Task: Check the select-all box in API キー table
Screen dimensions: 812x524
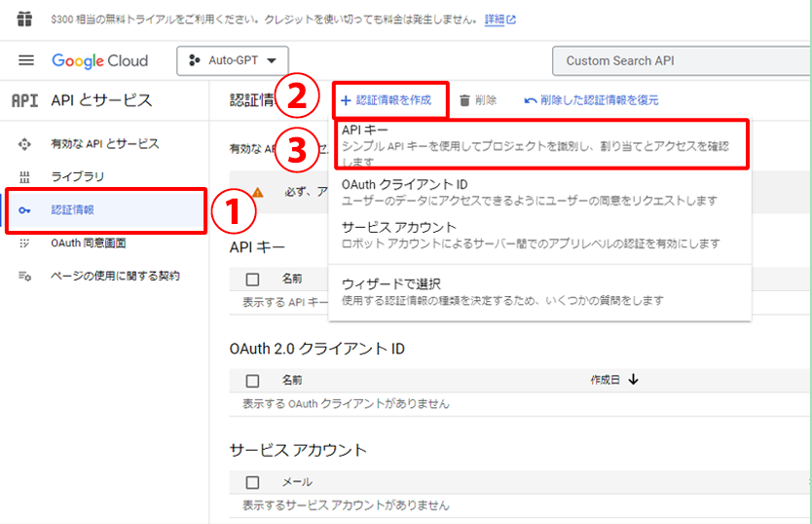Action: click(x=253, y=279)
